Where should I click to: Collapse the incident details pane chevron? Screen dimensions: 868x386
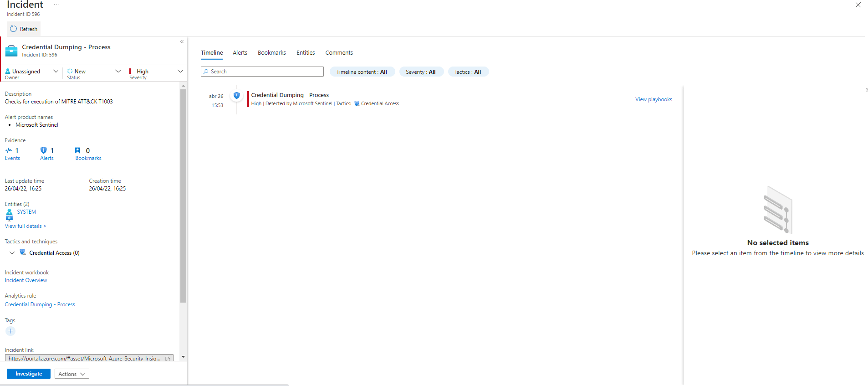[182, 41]
